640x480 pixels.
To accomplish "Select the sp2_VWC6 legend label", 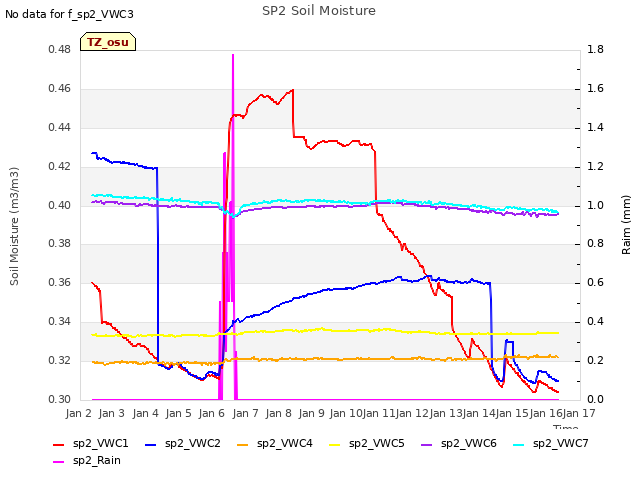I will coord(469,444).
